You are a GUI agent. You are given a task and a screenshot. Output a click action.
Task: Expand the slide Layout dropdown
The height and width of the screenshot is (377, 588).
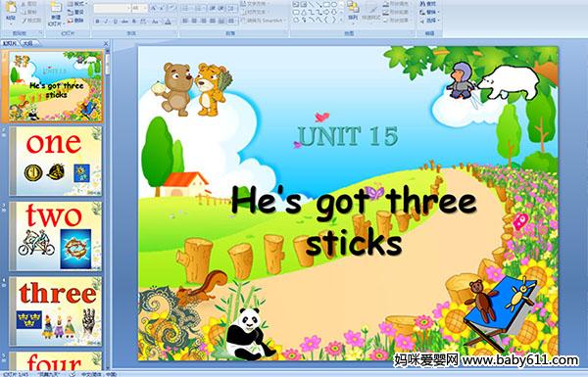77,4
